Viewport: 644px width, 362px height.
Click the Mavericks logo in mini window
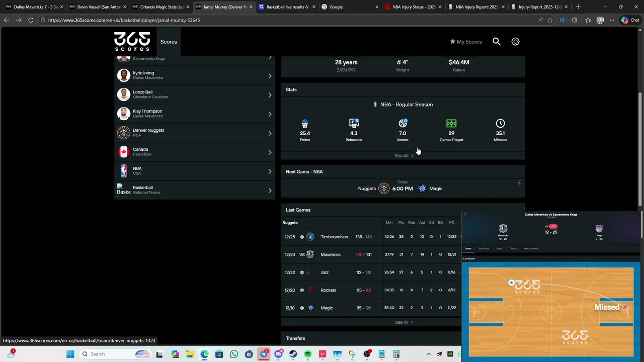503,229
